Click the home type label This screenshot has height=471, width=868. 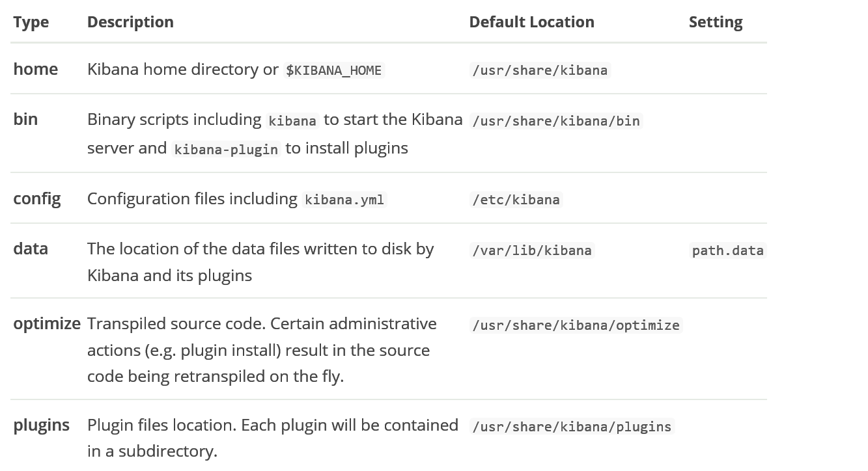(x=35, y=69)
